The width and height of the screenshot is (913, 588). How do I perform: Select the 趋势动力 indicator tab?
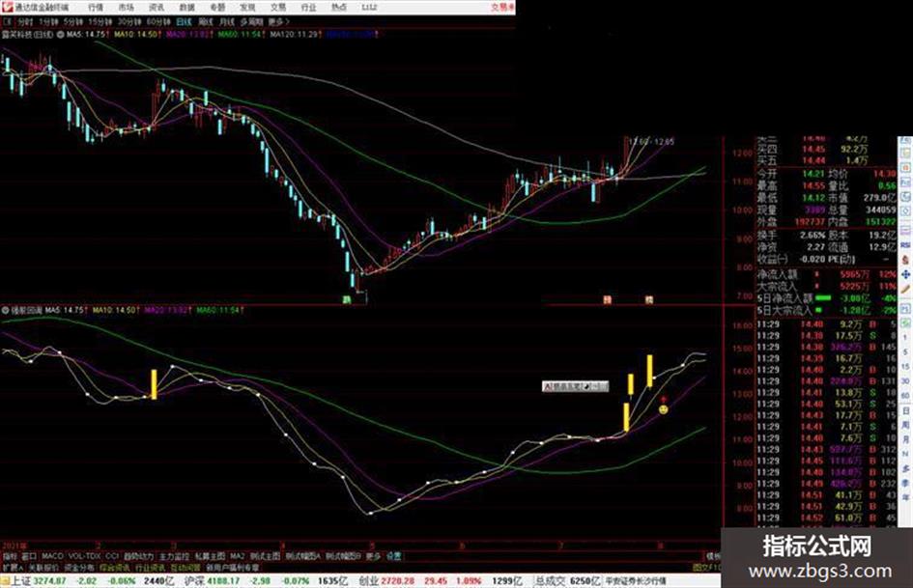pos(138,556)
